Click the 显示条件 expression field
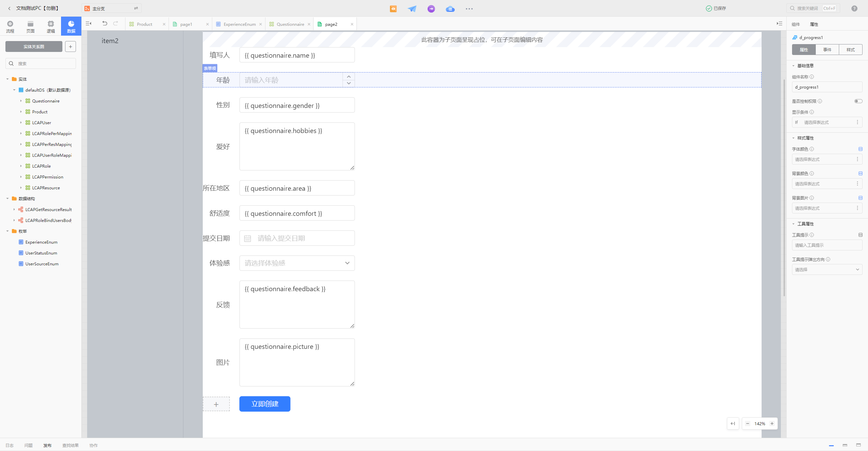Image resolution: width=868 pixels, height=451 pixels. click(x=827, y=122)
